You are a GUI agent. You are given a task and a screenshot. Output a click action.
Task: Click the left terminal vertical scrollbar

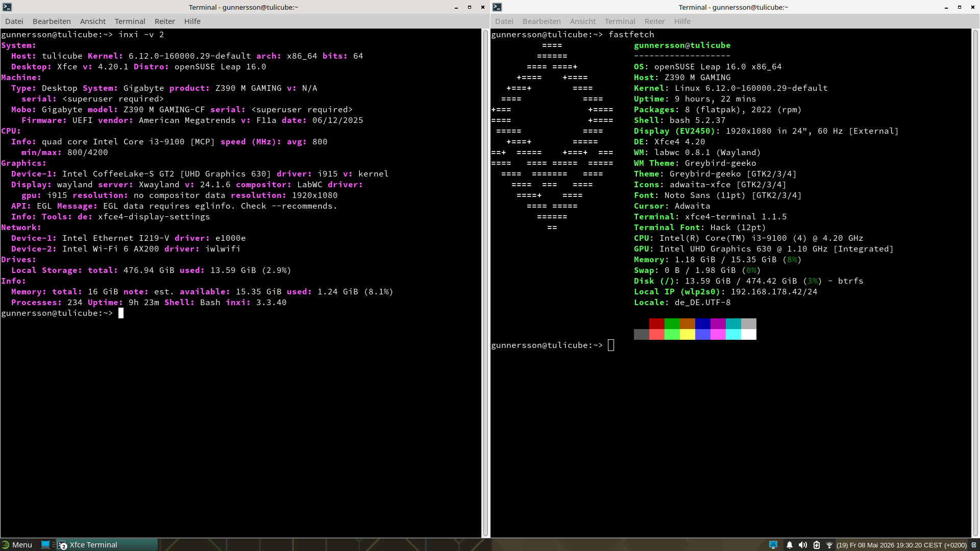[485, 283]
